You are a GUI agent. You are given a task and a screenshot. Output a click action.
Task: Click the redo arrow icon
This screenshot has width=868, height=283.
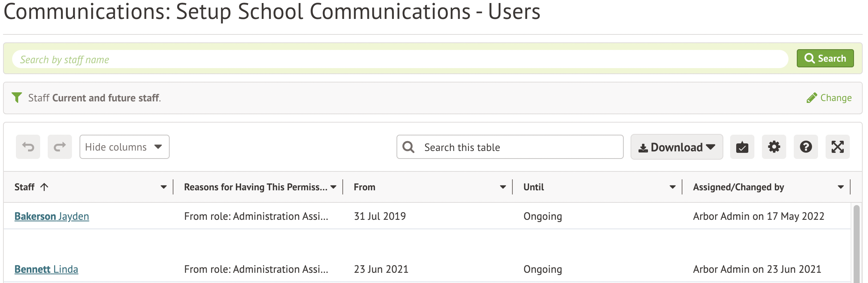click(60, 147)
